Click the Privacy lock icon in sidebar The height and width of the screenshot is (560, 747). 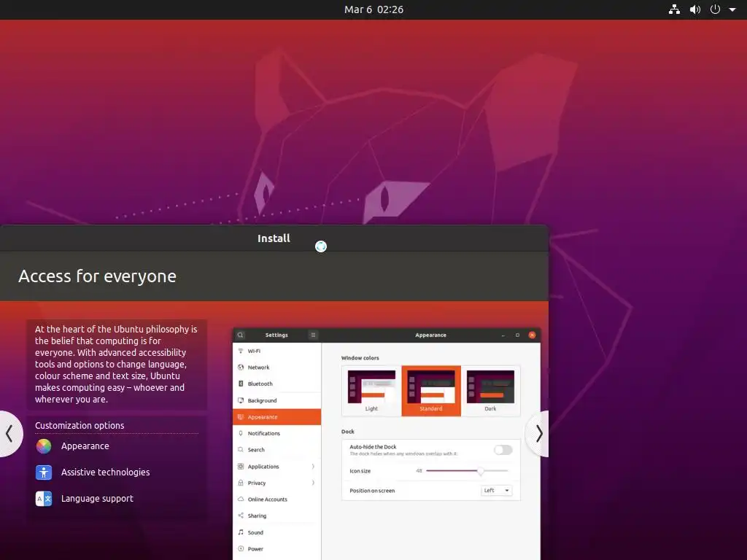click(241, 483)
